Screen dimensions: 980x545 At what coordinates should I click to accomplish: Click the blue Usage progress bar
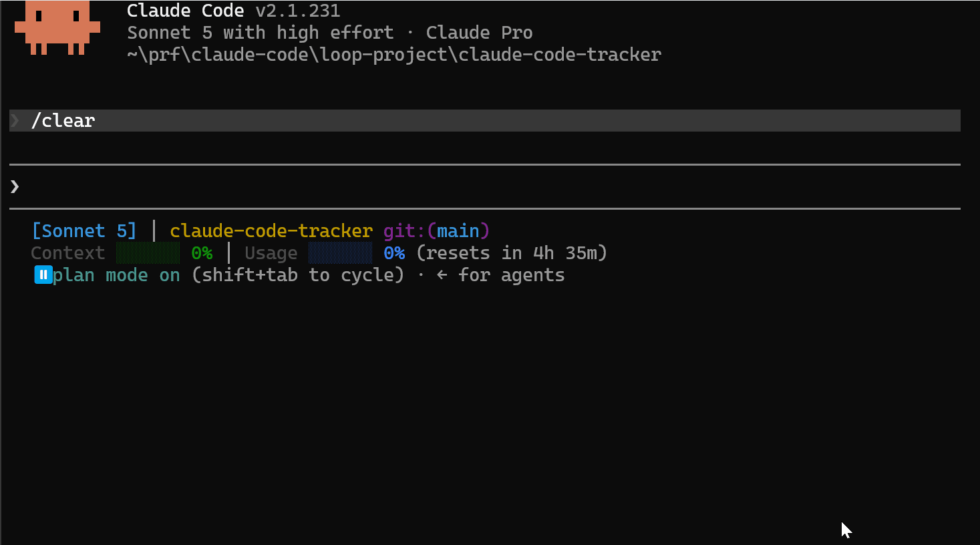[x=341, y=253]
